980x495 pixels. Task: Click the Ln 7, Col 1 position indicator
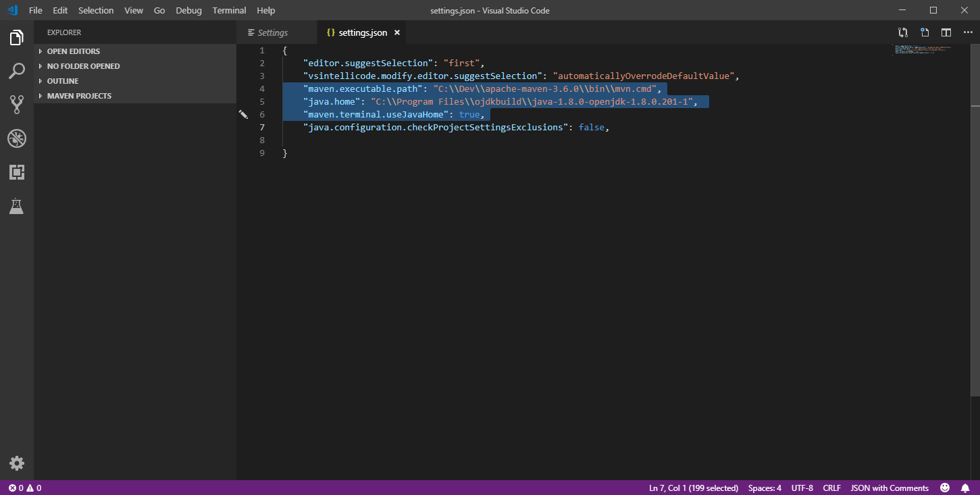pos(694,488)
